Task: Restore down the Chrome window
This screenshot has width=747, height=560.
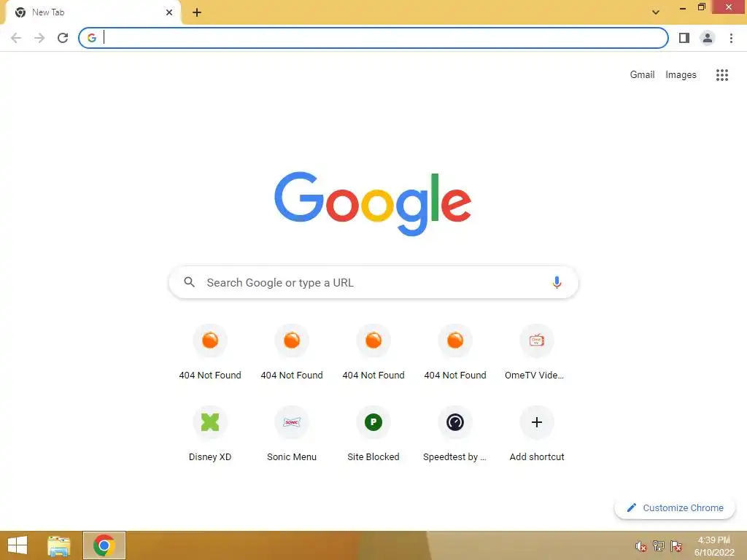Action: [x=702, y=7]
